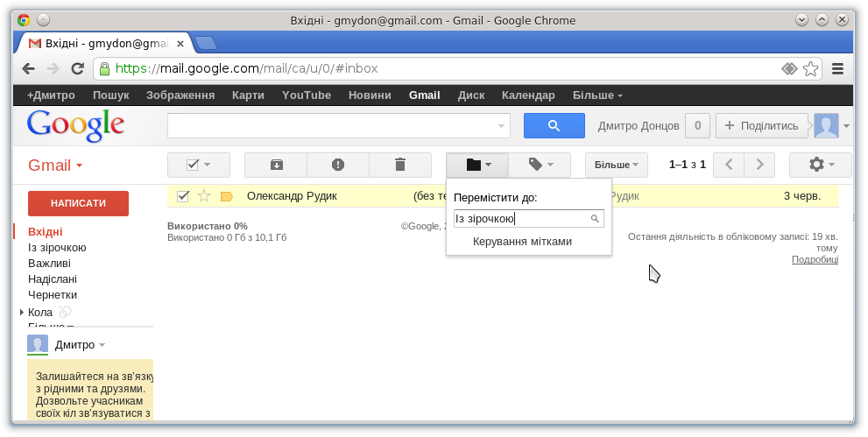Image resolution: width=868 pixels, height=437 pixels.
Task: Open the Дмитро chat status dropdown
Action: [102, 345]
